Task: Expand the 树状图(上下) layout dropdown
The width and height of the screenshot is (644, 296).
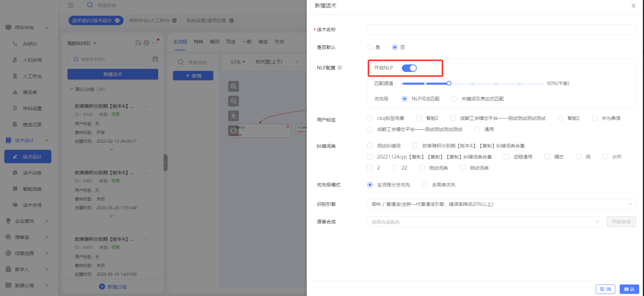Action: [277, 62]
